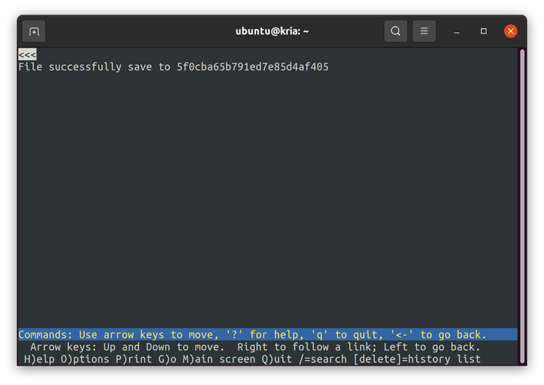Click the hash 5f0cba65b791ed7e85d4af405 text
This screenshot has width=544, height=385.
253,67
